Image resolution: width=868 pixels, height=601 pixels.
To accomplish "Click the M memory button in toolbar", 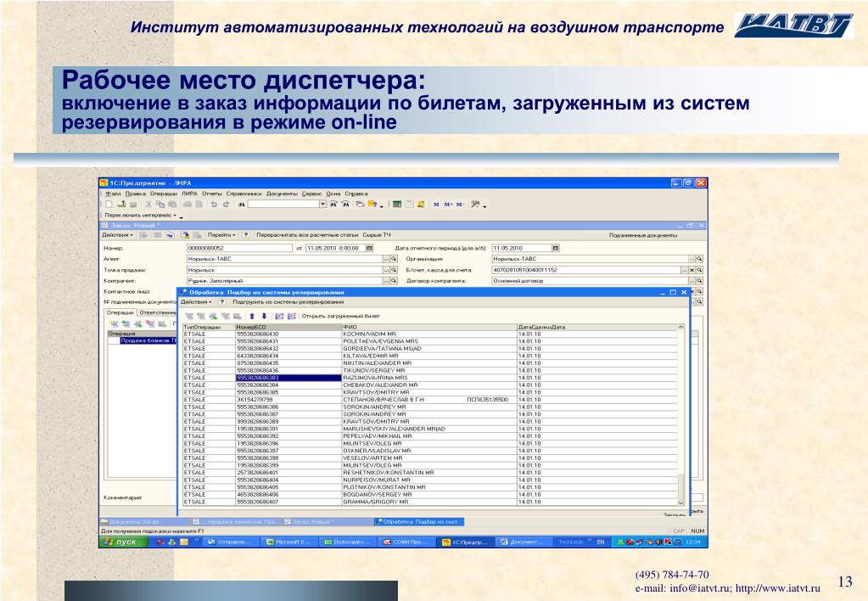I will point(436,205).
